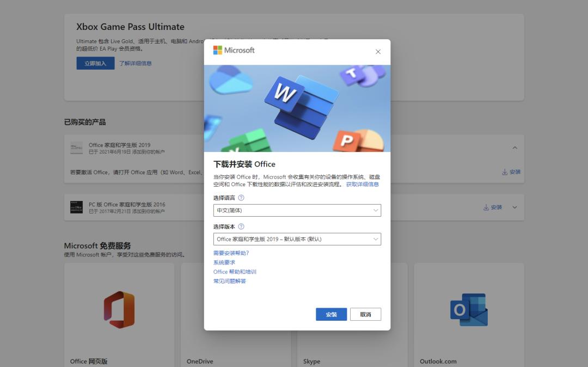
Task: Click the 取消 button to dismiss installation
Action: 365,314
